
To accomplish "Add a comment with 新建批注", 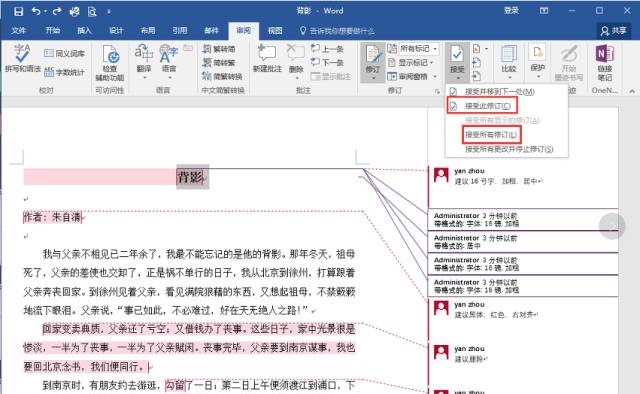I will (267, 59).
